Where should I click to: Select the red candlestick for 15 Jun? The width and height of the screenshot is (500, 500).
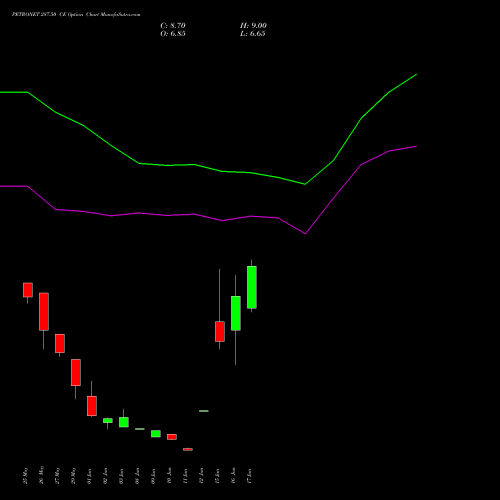[x=220, y=331]
